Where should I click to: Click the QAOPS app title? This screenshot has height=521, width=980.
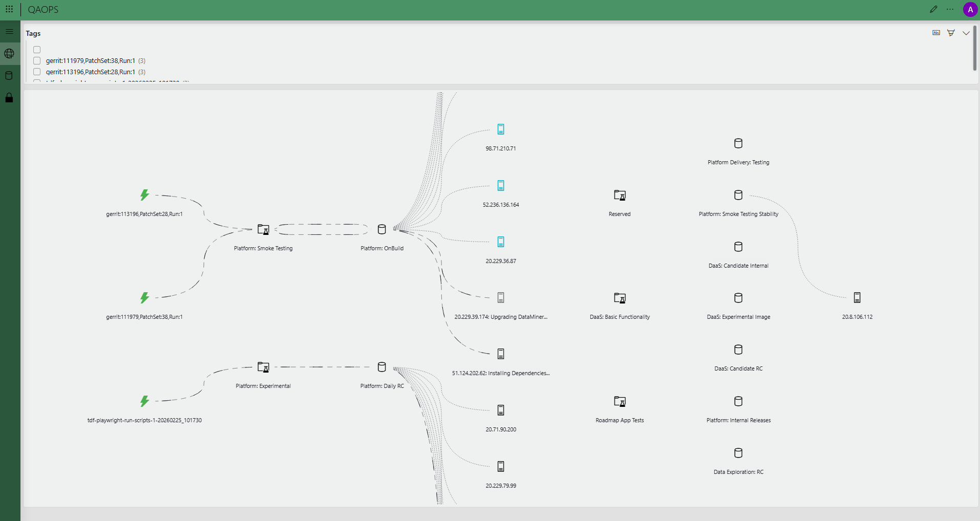tap(43, 10)
